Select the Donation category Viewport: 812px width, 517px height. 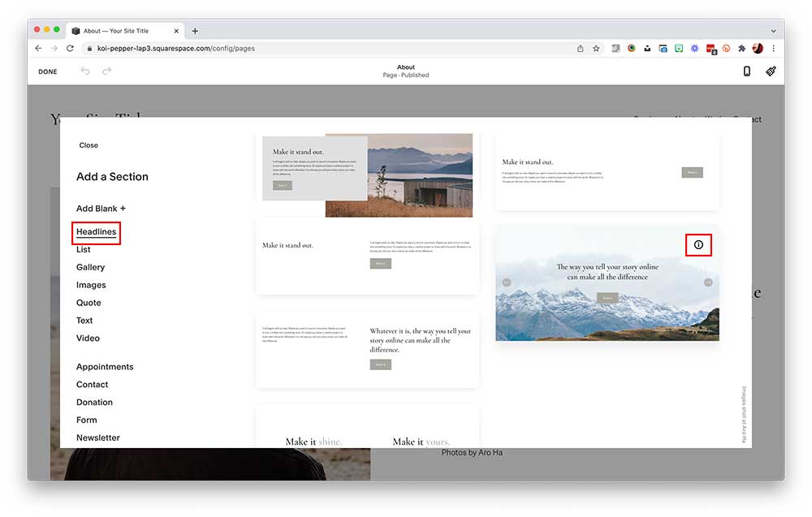pyautogui.click(x=94, y=402)
